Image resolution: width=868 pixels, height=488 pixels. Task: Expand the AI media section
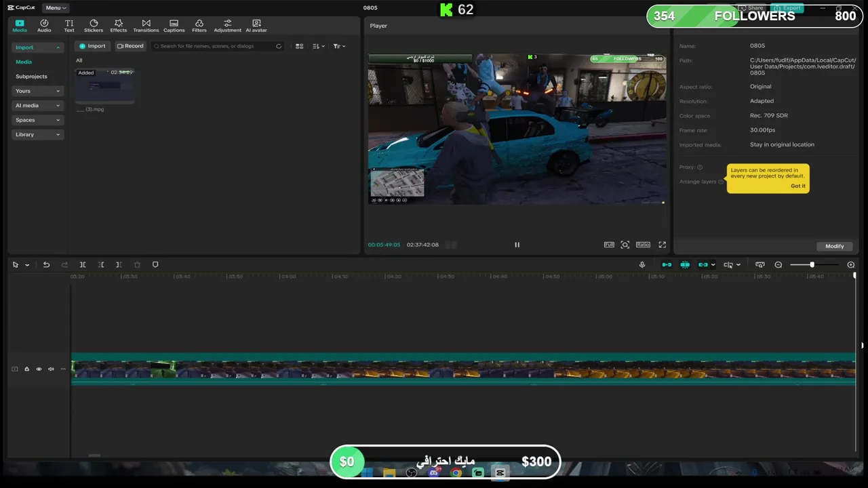tap(38, 105)
